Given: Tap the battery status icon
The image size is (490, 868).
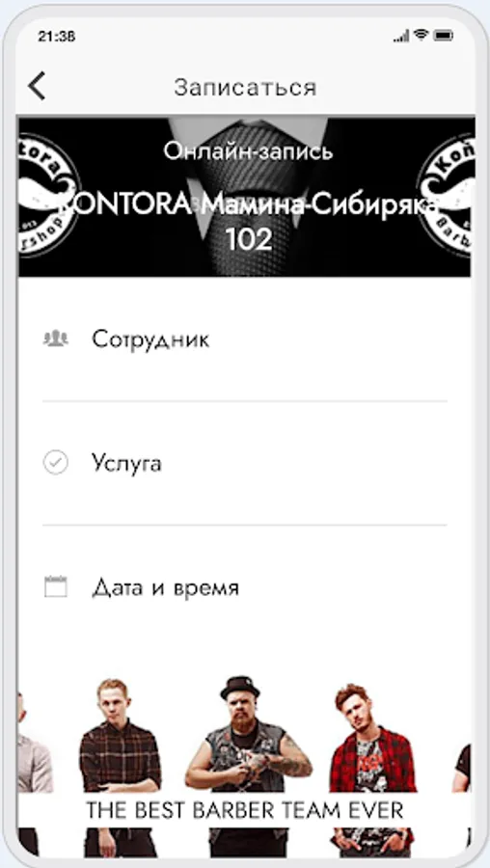Looking at the screenshot, I should click(x=444, y=36).
